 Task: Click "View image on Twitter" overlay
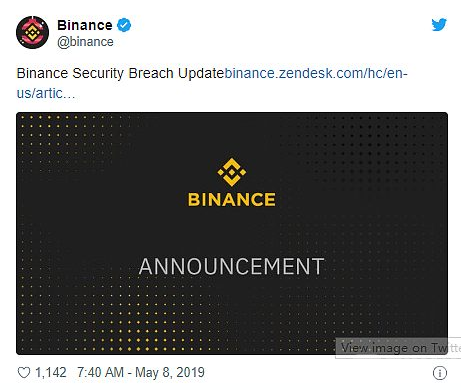(398, 348)
